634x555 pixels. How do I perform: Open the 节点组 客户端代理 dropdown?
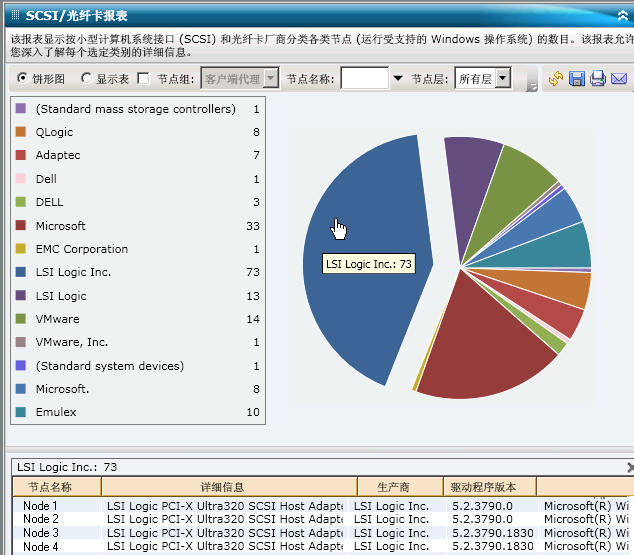point(269,78)
